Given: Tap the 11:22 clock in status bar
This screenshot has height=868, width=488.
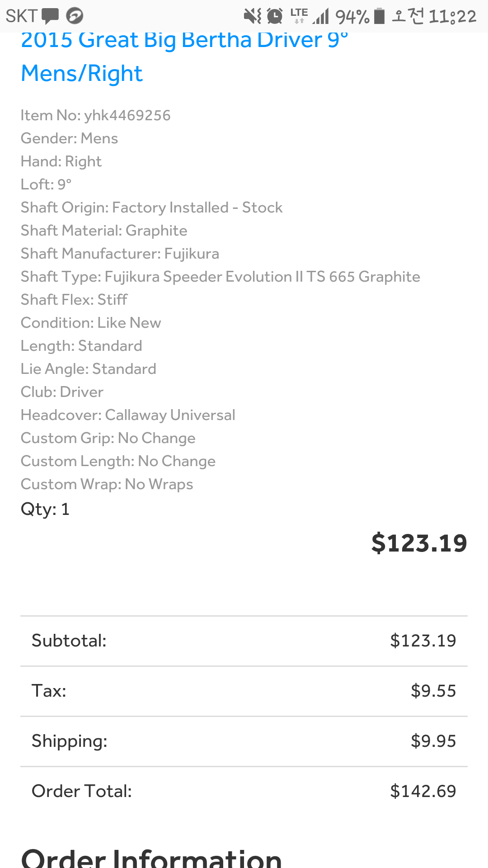Looking at the screenshot, I should click(x=452, y=17).
